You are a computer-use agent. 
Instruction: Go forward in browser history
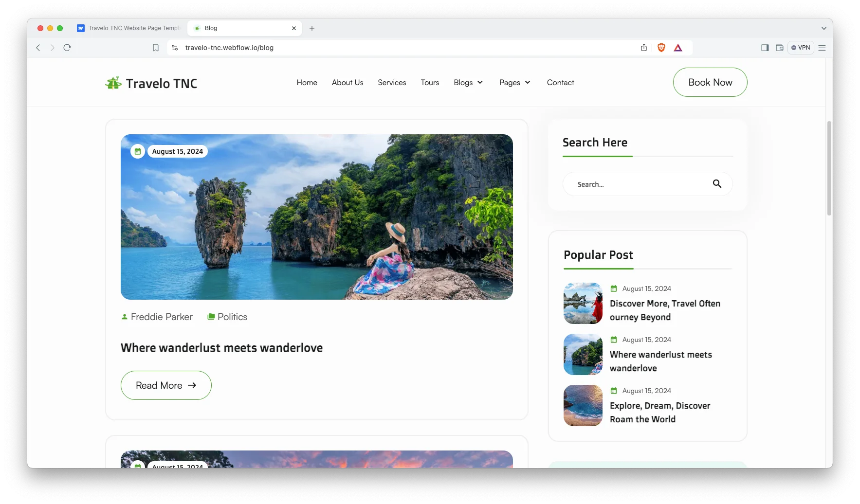[x=53, y=48]
